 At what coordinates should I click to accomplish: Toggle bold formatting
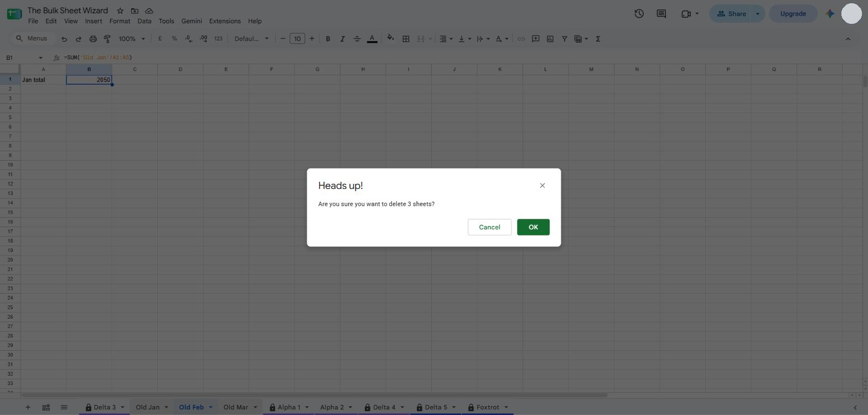pos(328,39)
